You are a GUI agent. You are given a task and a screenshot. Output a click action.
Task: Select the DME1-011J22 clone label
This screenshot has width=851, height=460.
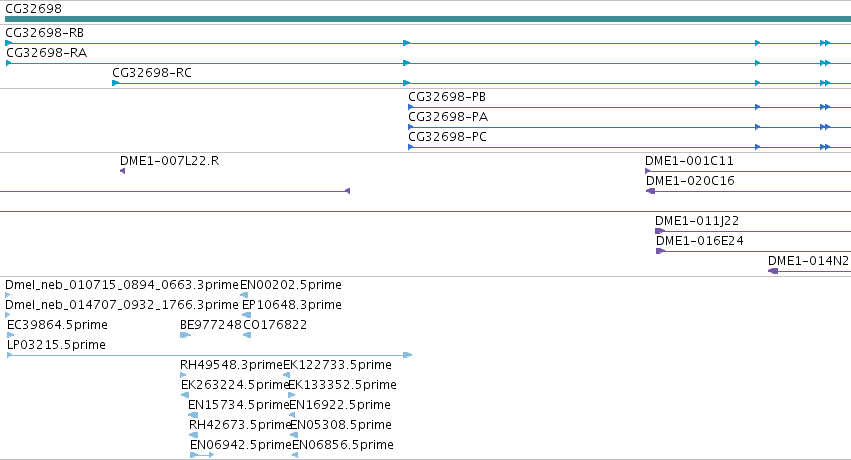point(697,221)
